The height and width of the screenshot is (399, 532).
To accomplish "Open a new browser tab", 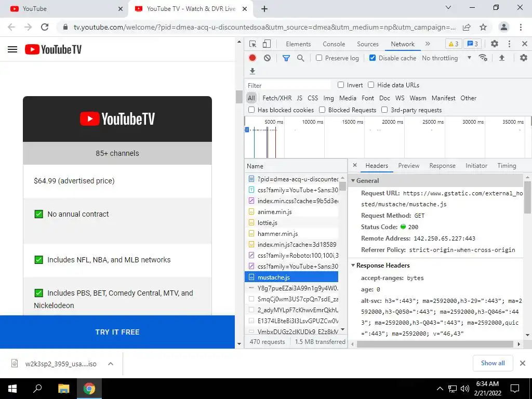I will [x=264, y=9].
